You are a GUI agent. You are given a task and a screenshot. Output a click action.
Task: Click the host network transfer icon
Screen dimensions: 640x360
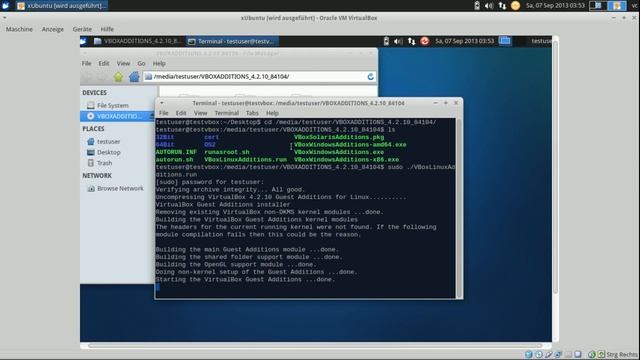click(x=502, y=6)
